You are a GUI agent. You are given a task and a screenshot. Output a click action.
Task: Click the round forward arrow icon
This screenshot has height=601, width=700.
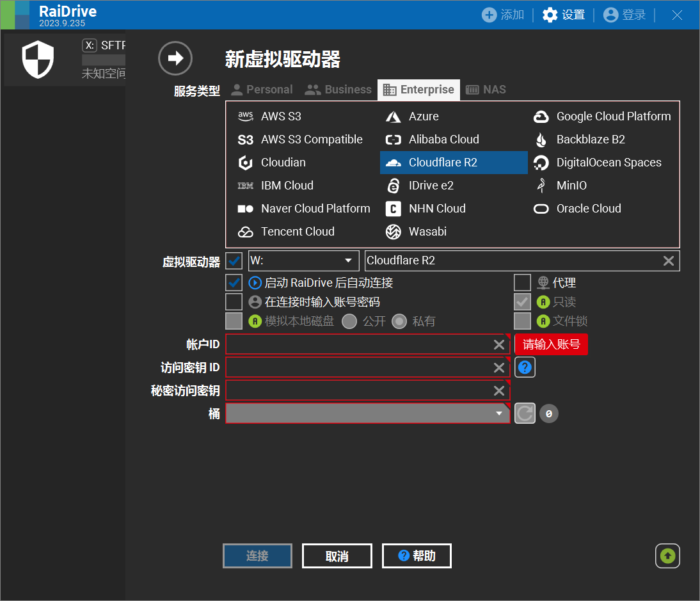175,58
